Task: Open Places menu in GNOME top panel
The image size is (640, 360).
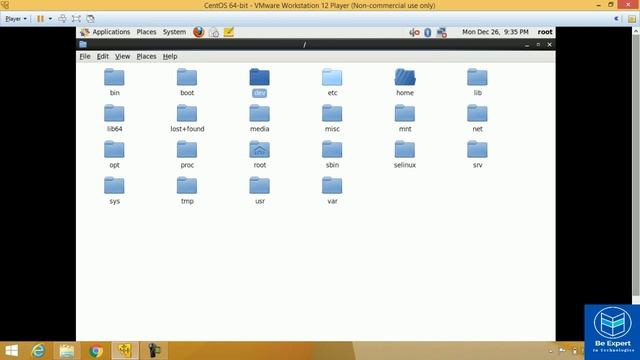Action: [146, 32]
